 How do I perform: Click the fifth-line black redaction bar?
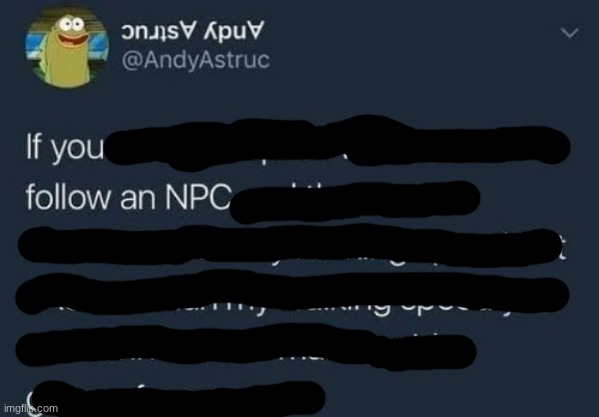[246, 347]
